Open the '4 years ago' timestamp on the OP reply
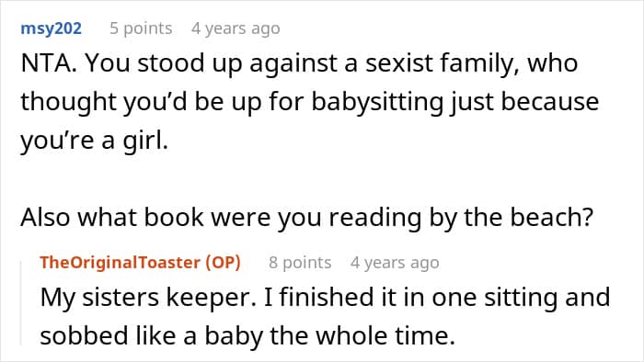The height and width of the screenshot is (362, 644). point(395,263)
